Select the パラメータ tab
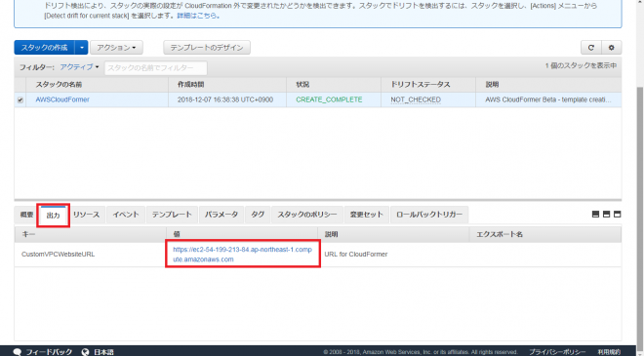 tap(221, 215)
